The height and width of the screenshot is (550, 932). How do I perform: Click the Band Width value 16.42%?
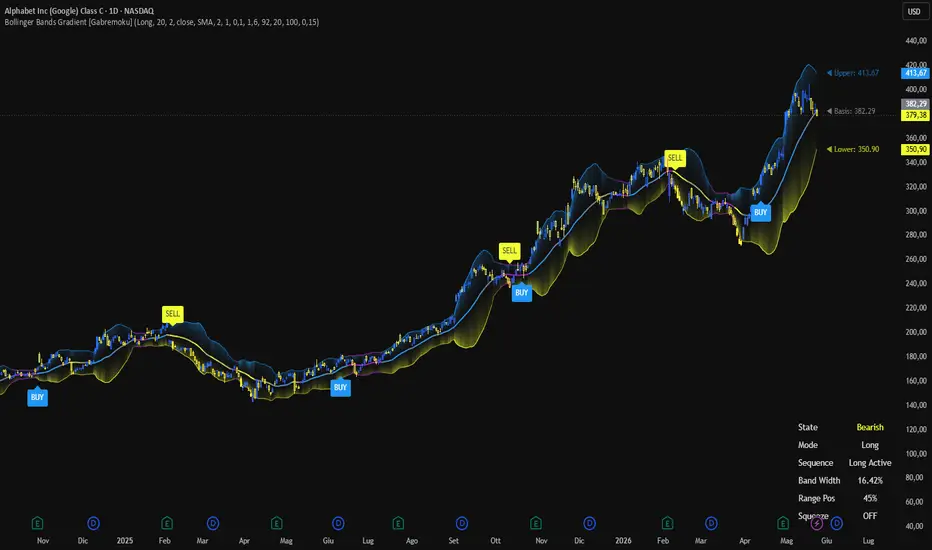point(870,480)
